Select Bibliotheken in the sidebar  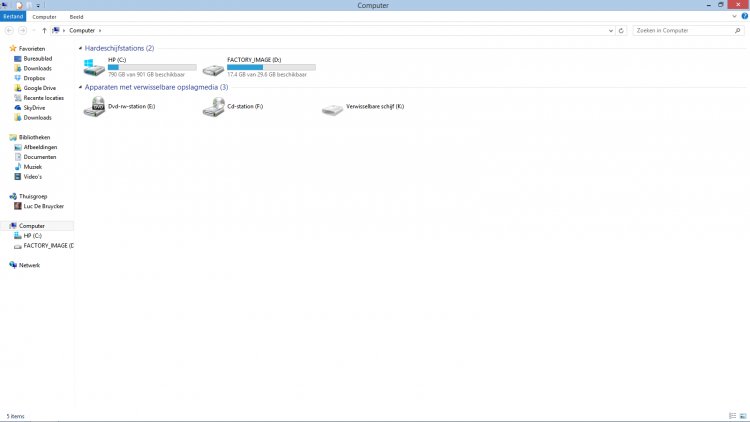tap(34, 137)
